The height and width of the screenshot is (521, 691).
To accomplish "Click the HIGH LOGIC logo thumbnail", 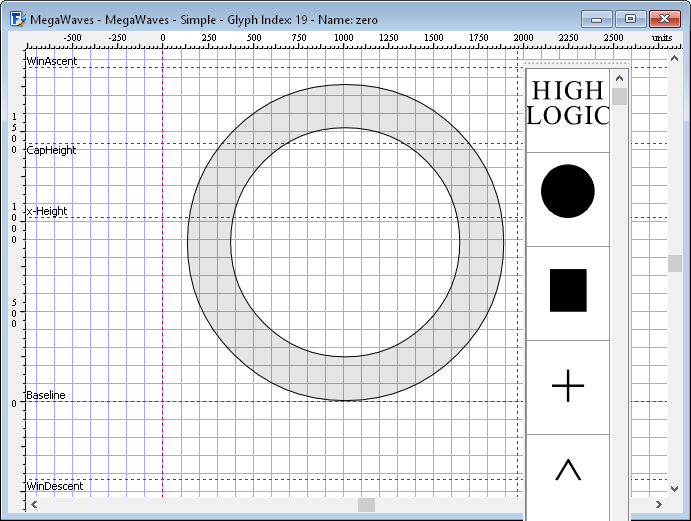I will (567, 104).
